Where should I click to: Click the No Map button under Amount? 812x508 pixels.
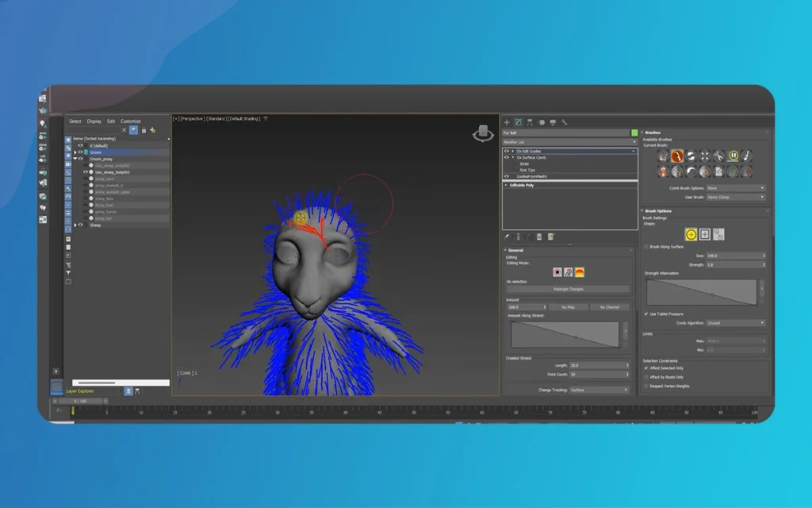tap(568, 306)
